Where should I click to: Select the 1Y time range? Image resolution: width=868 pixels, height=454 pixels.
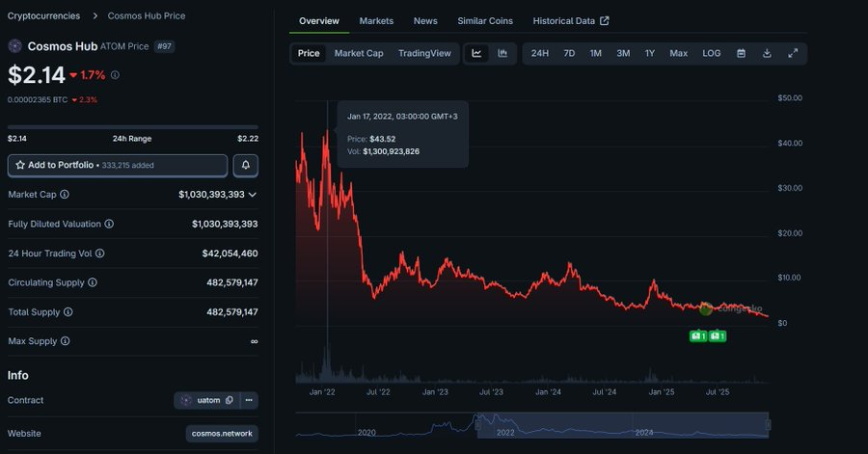tap(650, 54)
